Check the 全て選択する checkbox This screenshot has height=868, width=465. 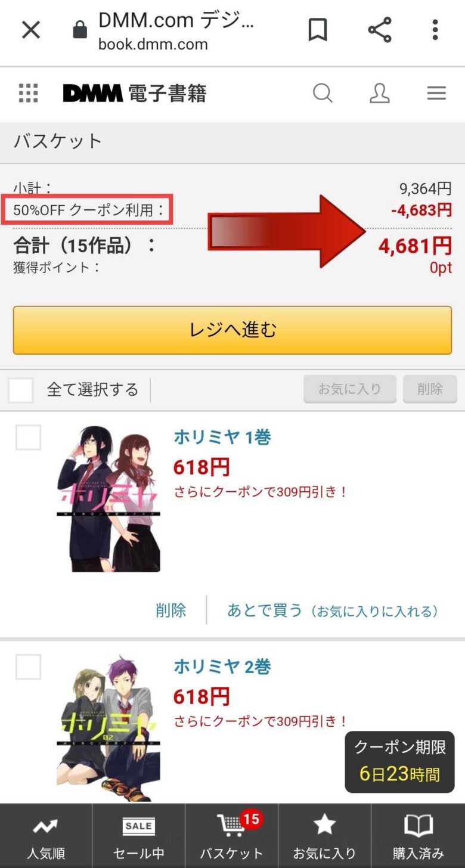tap(21, 390)
